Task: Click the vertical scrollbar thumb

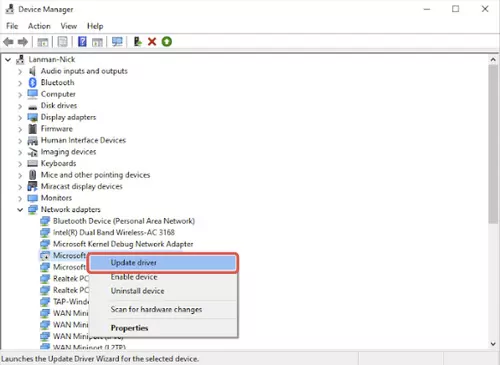Action: (493, 144)
